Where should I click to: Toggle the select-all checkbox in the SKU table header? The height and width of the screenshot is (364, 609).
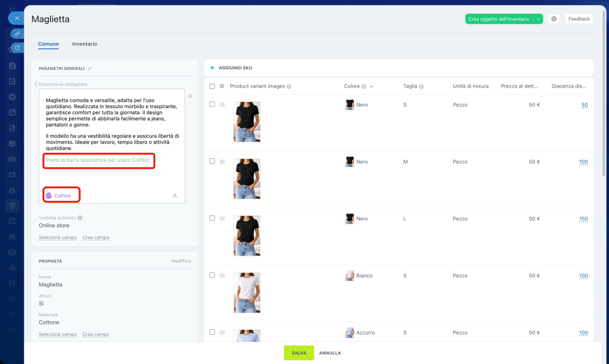[x=212, y=86]
